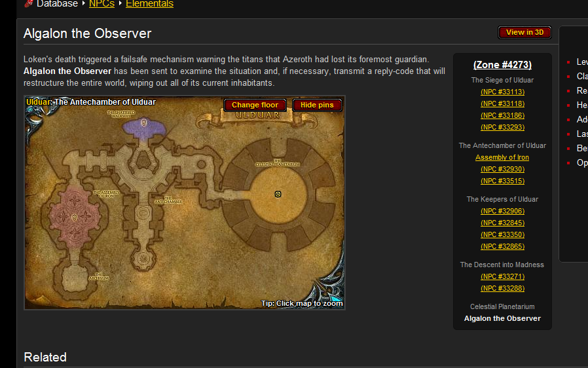Screen dimensions: 588x368
Task: Open NPC #32930 link
Action: pos(502,169)
